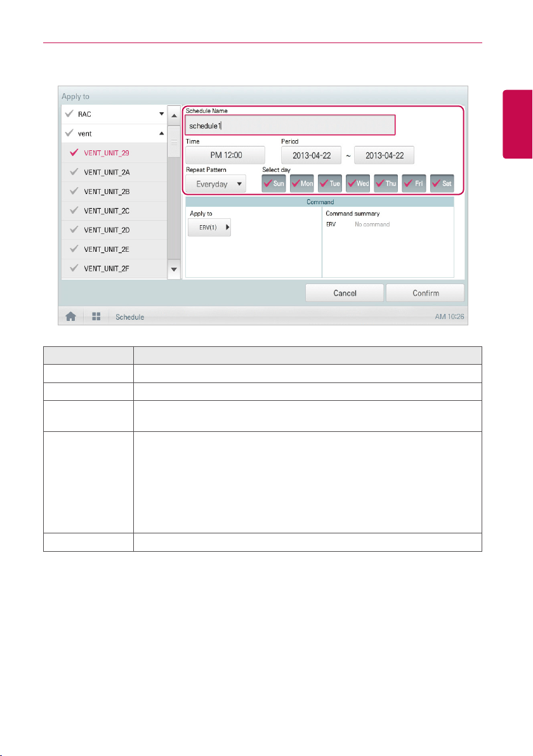Click the scroll down arrow in device list
533x756 pixels.
[174, 270]
